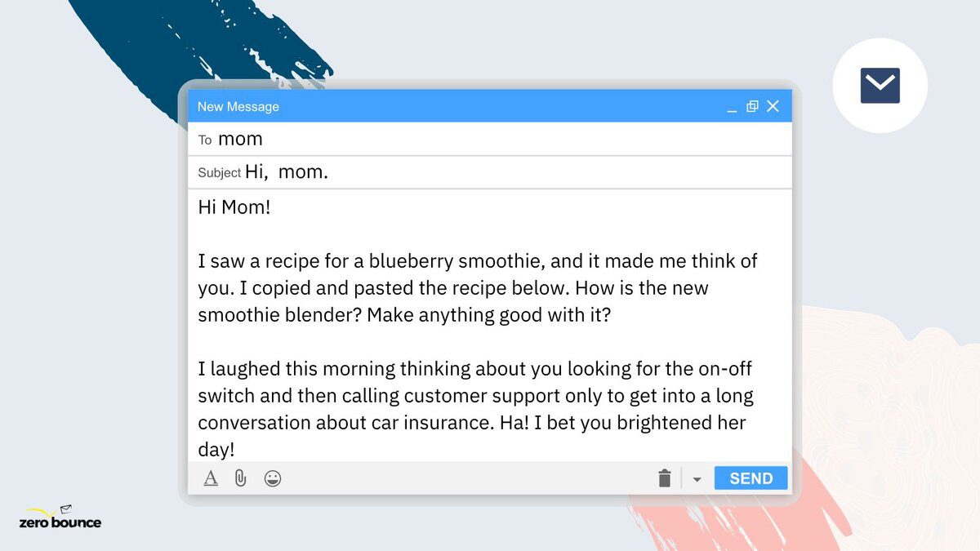980x551 pixels.
Task: Insert an emoji into the email
Action: tap(273, 478)
